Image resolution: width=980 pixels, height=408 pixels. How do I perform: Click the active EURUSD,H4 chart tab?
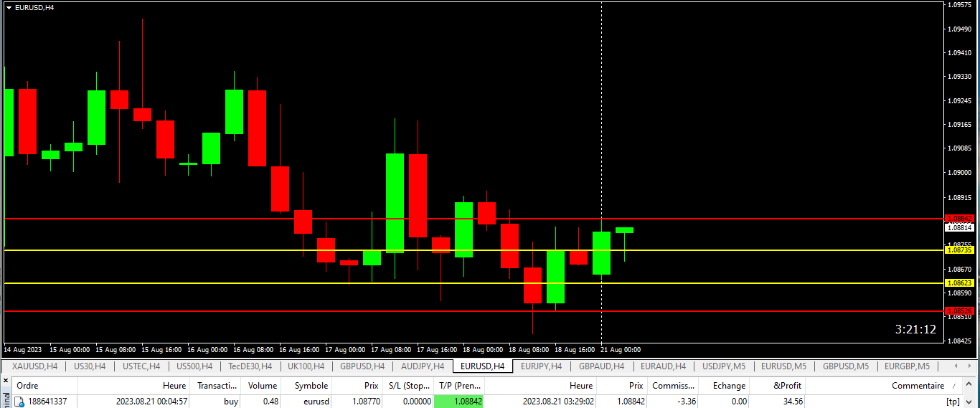(483, 366)
